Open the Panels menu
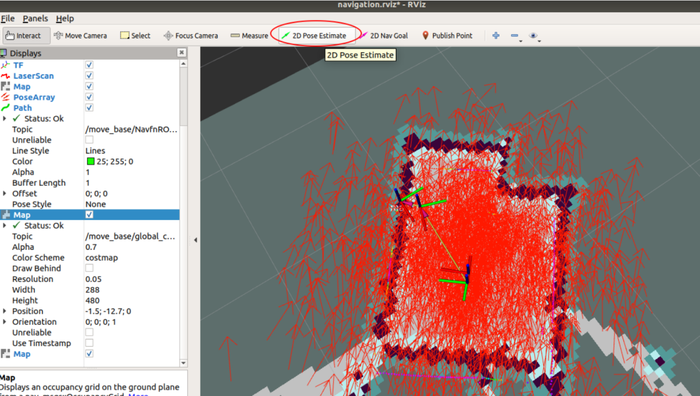The height and width of the screenshot is (396, 700). coord(35,19)
